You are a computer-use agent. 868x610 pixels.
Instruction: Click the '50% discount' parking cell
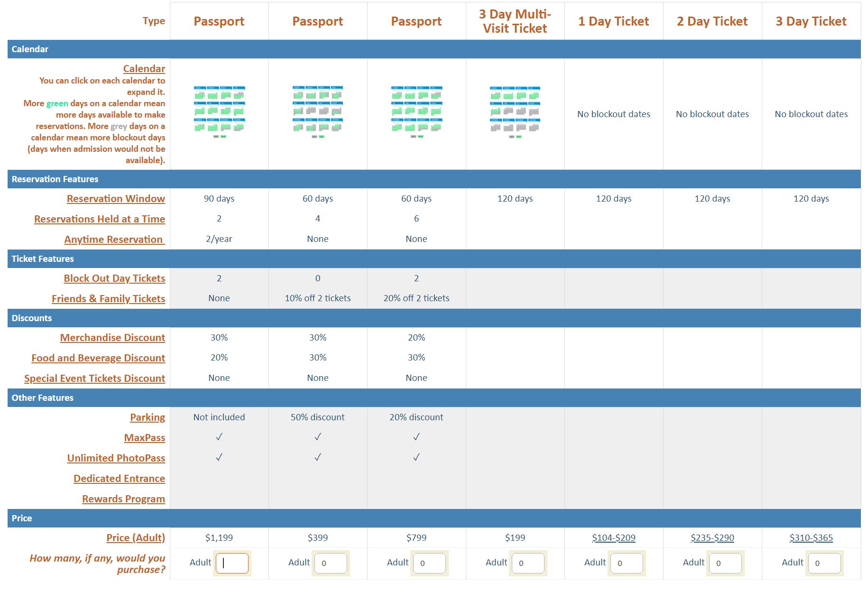(x=318, y=417)
